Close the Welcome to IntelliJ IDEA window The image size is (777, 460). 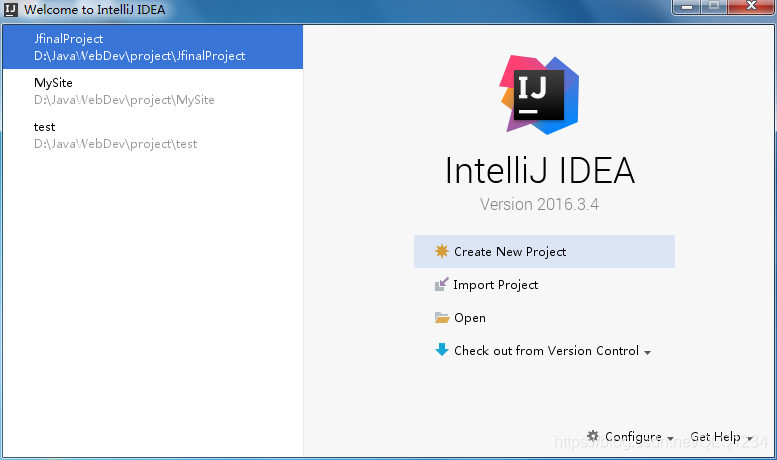click(x=751, y=6)
